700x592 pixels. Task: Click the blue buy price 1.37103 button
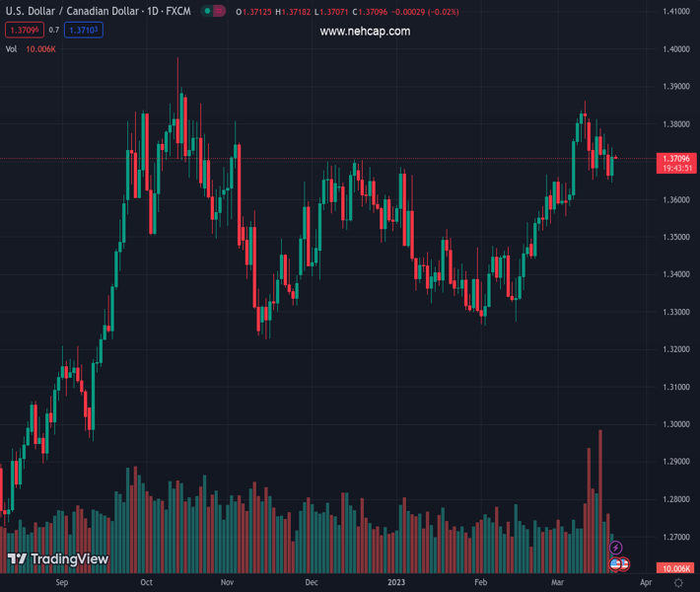(83, 31)
